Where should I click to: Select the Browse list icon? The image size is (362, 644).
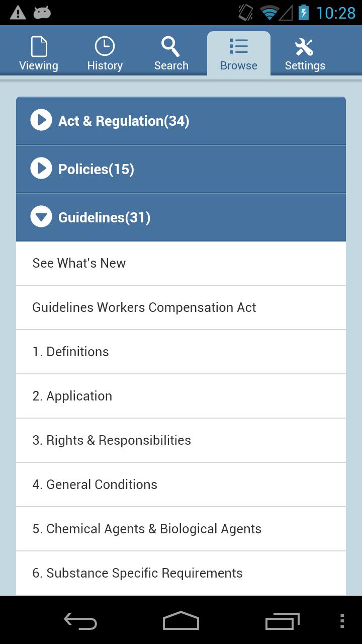tap(238, 47)
